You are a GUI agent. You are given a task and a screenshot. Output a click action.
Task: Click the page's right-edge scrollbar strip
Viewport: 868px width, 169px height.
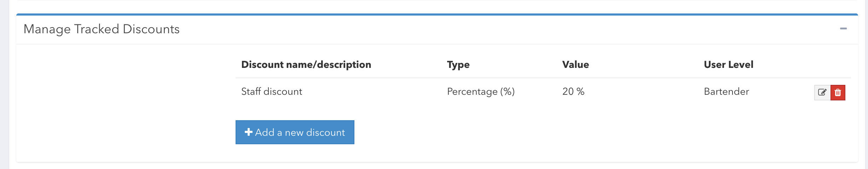tap(866, 85)
